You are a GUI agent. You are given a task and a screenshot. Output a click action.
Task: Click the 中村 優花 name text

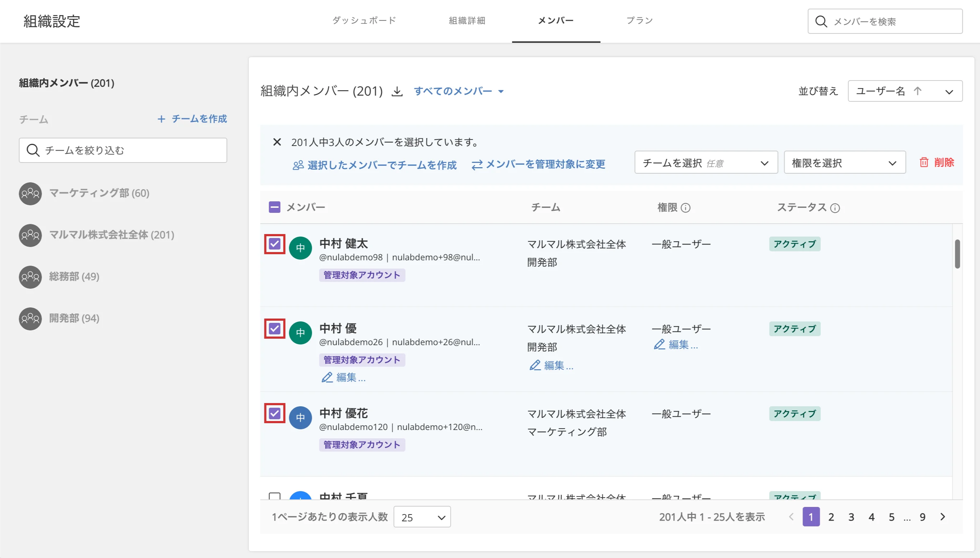344,413
